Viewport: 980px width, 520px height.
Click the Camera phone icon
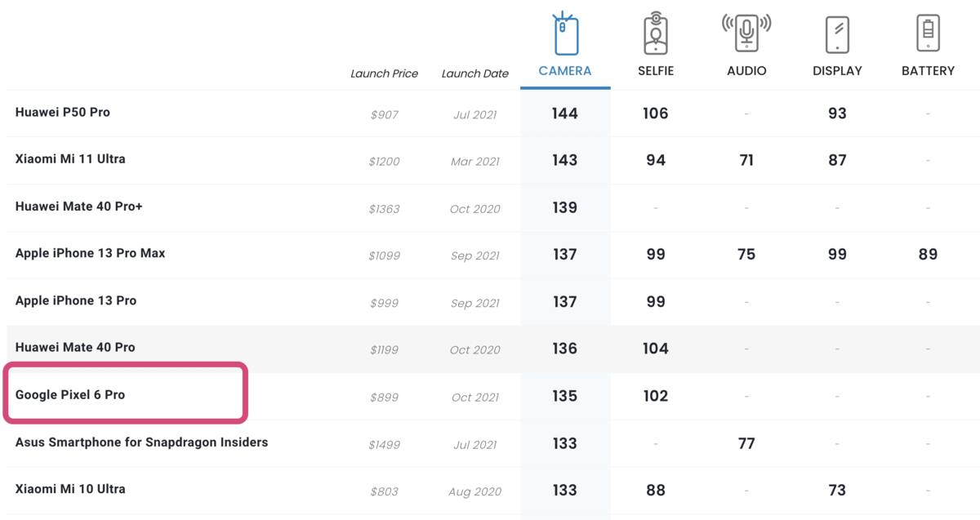565,34
